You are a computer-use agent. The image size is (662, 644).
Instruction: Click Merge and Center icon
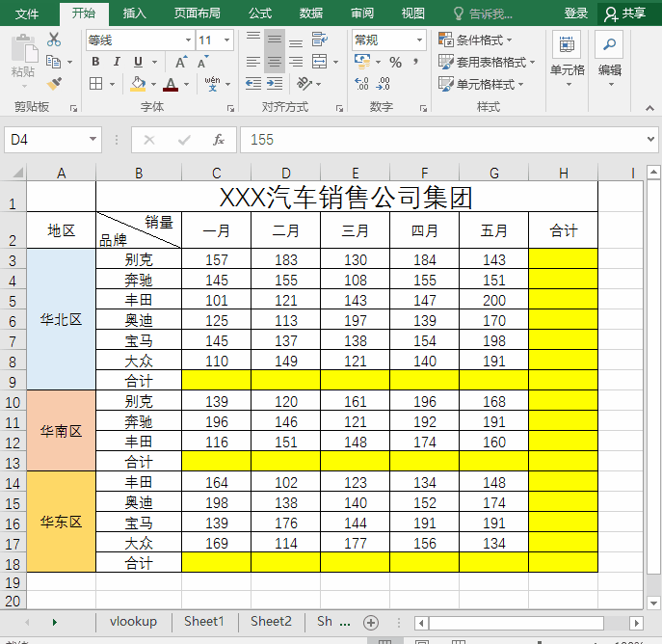[320, 62]
